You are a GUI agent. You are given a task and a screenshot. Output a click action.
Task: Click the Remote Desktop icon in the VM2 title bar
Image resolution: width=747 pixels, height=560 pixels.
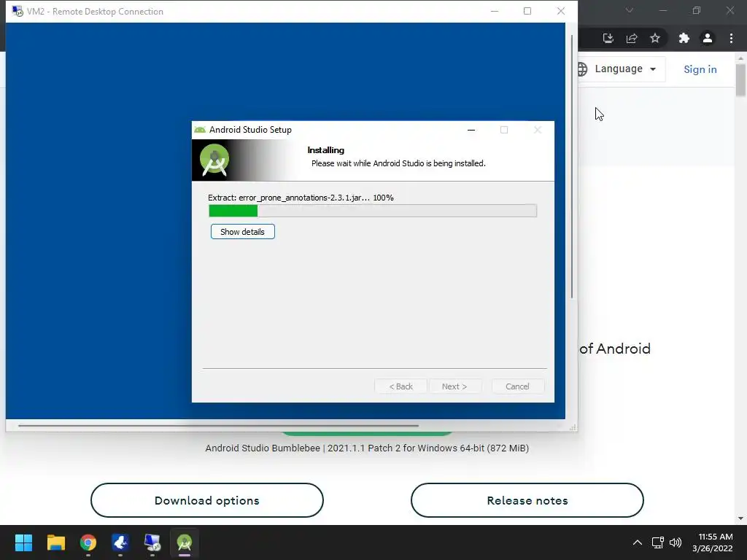pos(18,11)
